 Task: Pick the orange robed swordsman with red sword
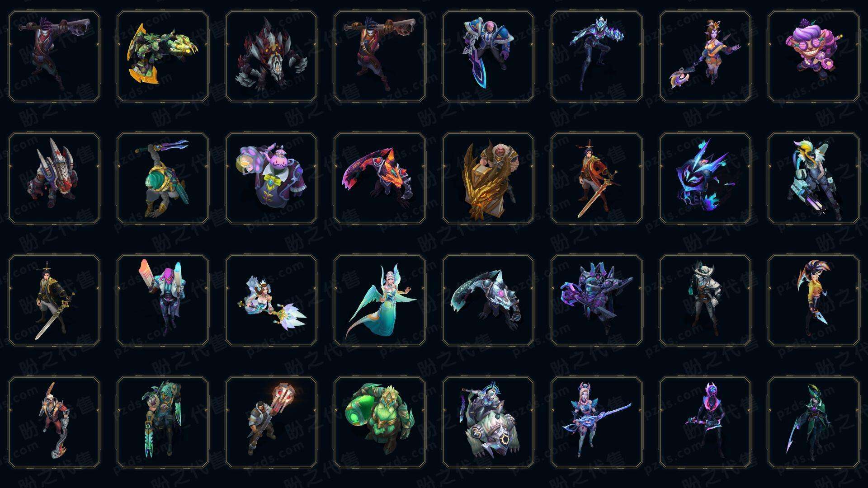tap(597, 178)
